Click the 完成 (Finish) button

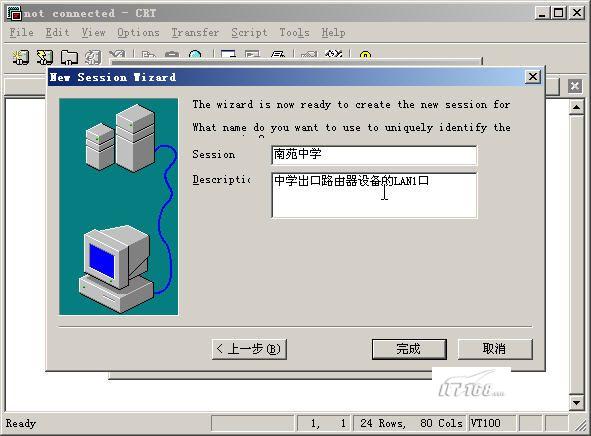click(409, 349)
